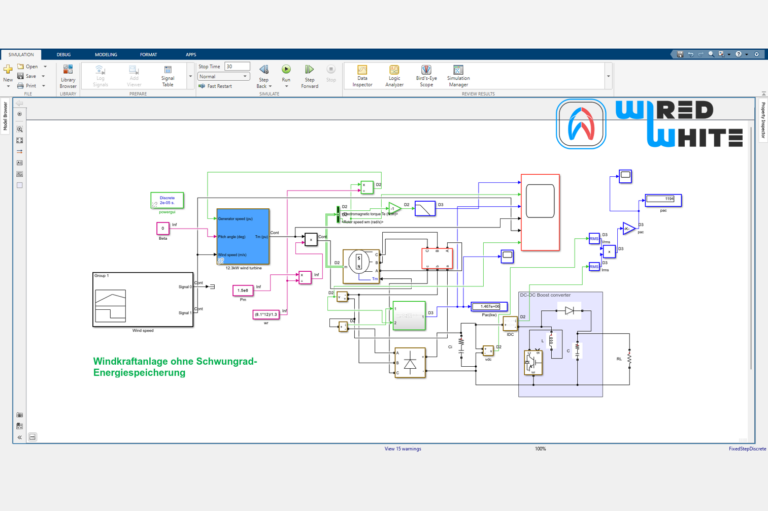The height and width of the screenshot is (511, 768).
Task: Click the 100% zoom status text
Action: tap(540, 449)
